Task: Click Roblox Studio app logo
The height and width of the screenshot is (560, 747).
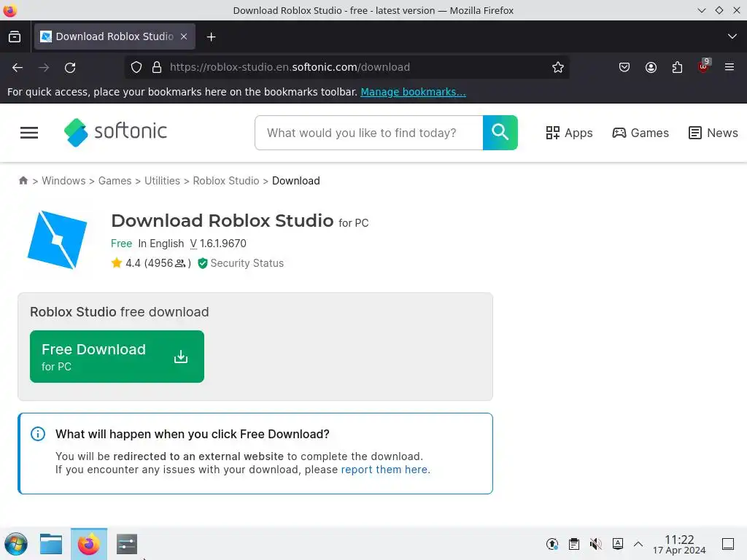Action: 57,240
